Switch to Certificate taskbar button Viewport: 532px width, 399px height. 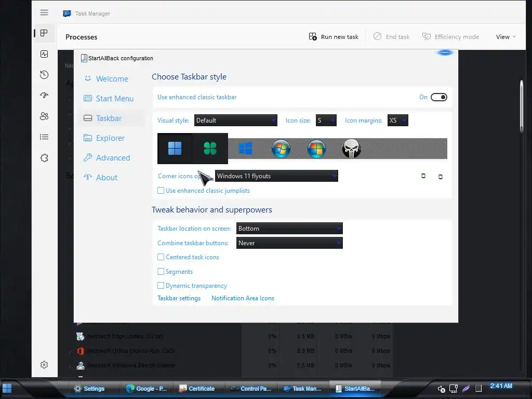pos(199,389)
